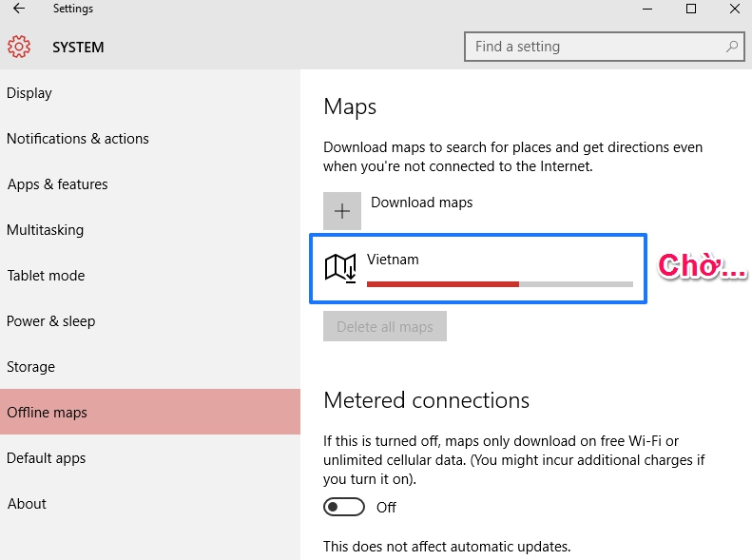Click the back arrow in title bar

pos(19,10)
